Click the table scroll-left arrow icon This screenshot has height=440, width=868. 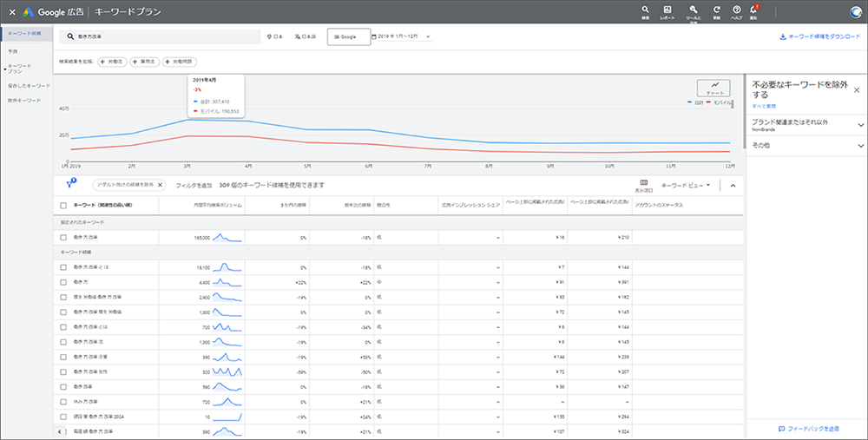60,431
